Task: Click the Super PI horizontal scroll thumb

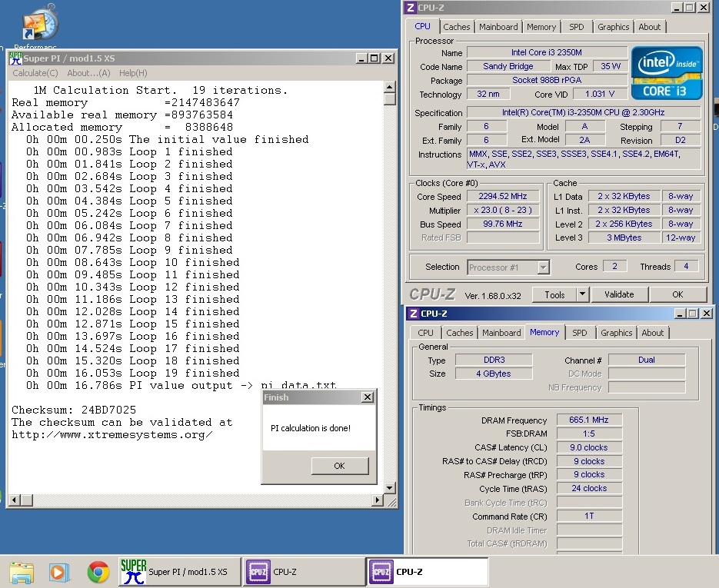Action: click(27, 500)
